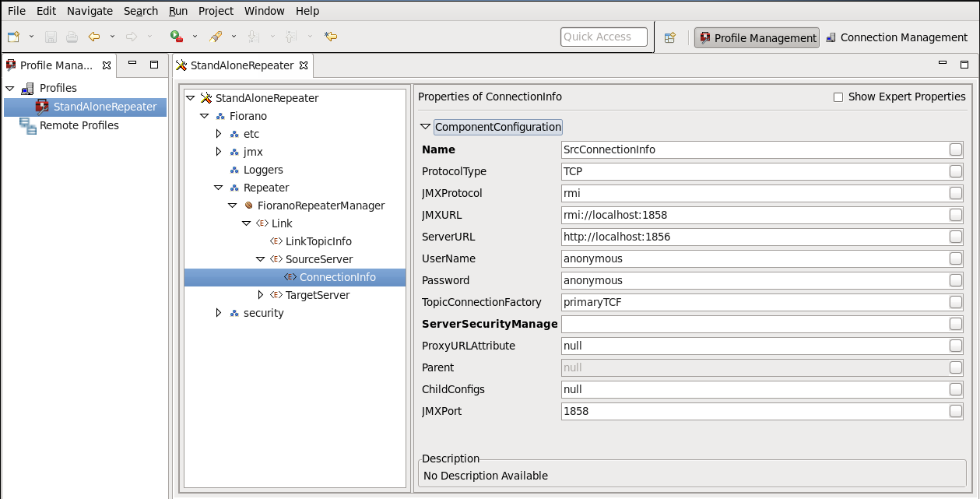This screenshot has width=980, height=499.
Task: Click the Run external tools icon
Action: (177, 37)
